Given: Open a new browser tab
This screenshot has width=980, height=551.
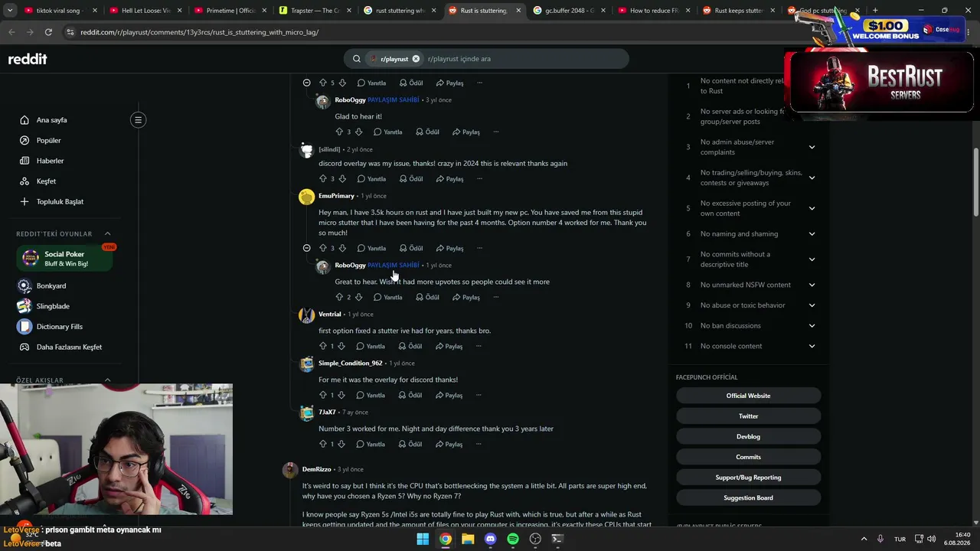Looking at the screenshot, I should (875, 11).
